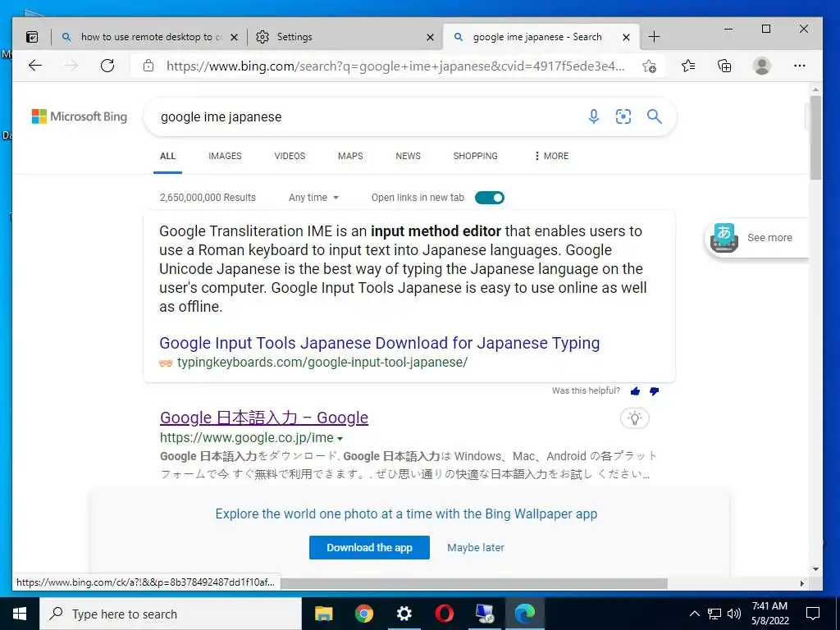
Task: Show SHOPPING search results
Action: tap(476, 156)
